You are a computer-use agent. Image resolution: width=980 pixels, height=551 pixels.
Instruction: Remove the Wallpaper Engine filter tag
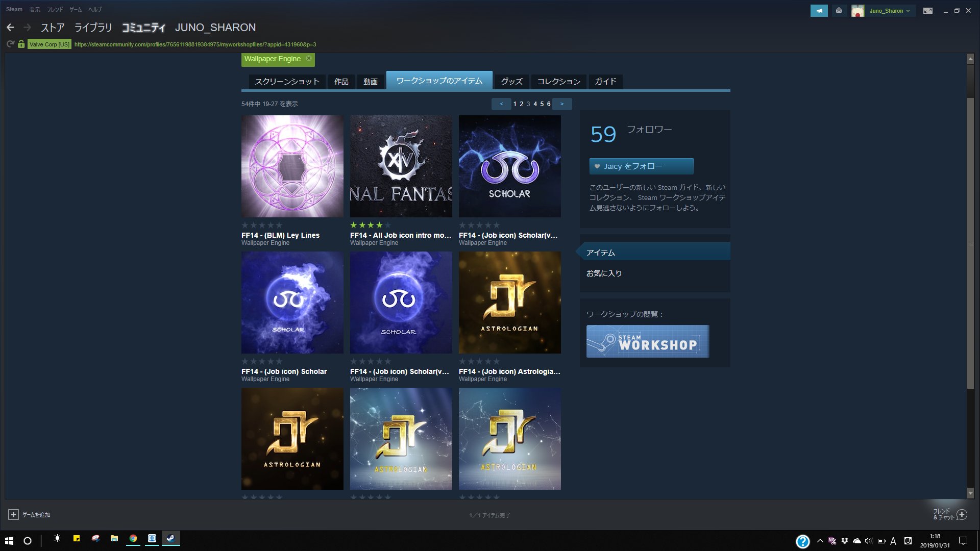[309, 59]
